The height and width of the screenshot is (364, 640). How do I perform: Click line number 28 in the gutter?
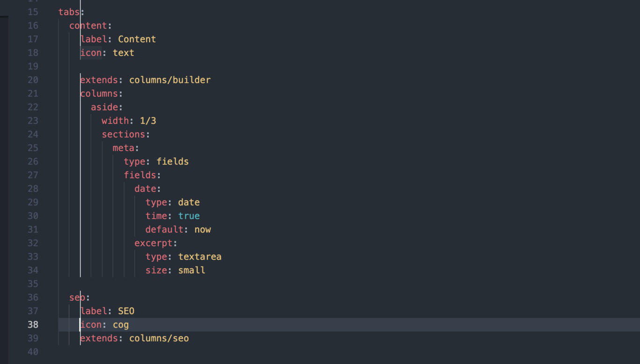33,188
